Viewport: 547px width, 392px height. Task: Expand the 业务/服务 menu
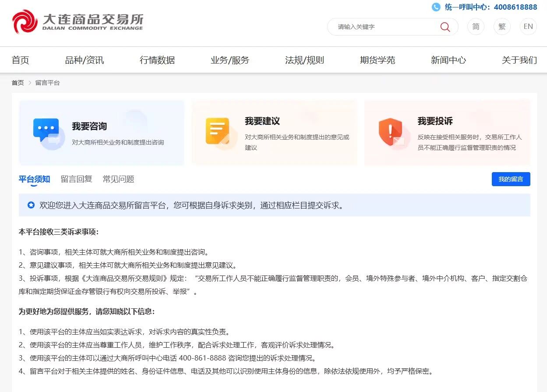230,60
